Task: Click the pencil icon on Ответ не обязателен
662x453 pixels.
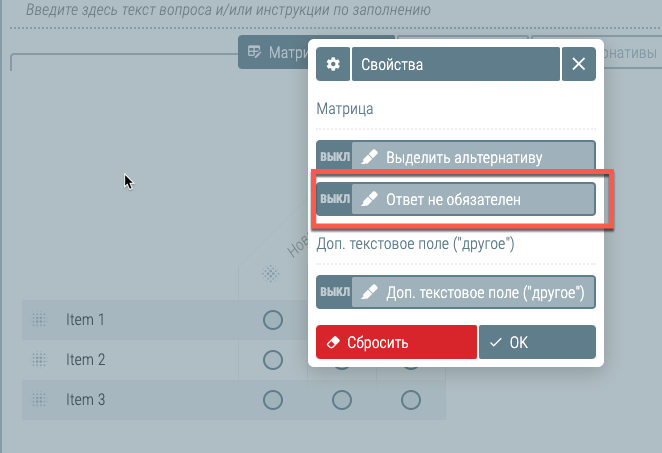Action: click(369, 199)
